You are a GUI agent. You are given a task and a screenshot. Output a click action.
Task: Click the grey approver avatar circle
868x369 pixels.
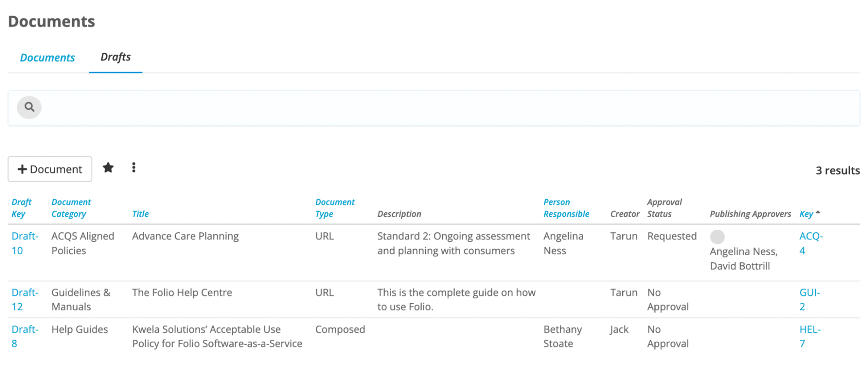[x=717, y=237]
